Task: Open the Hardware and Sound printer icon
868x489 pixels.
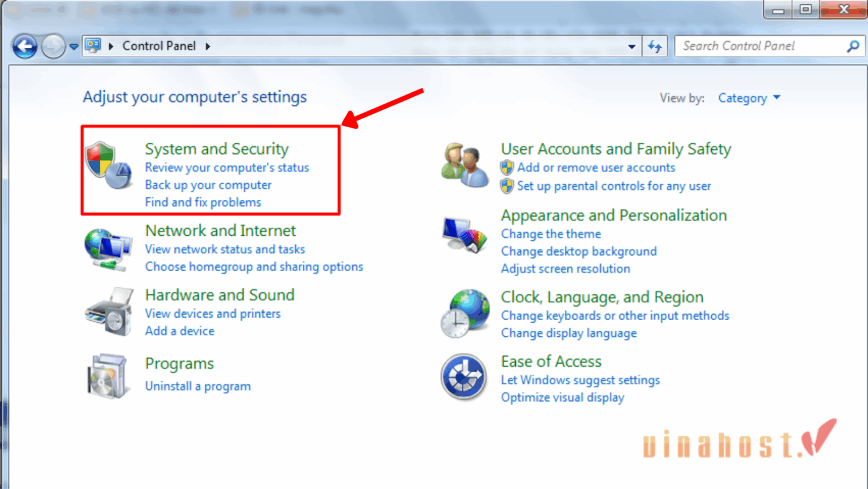Action: click(108, 312)
